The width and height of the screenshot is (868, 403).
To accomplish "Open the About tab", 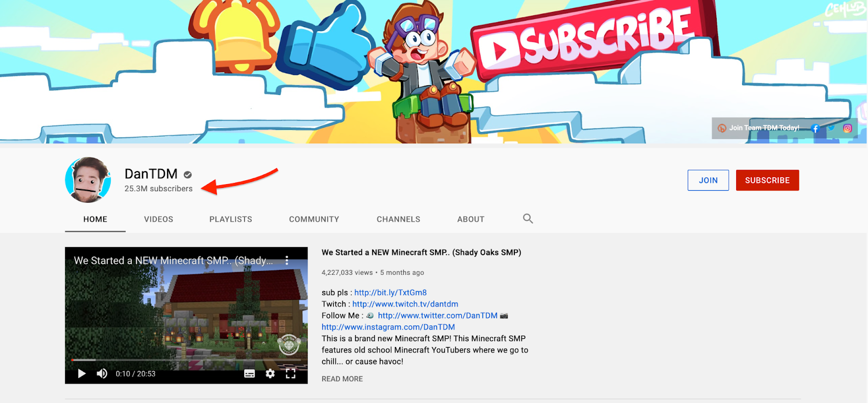I will tap(471, 219).
